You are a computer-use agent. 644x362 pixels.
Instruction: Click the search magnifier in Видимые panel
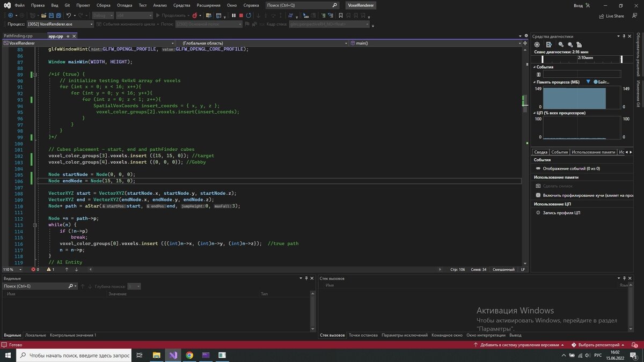click(71, 286)
